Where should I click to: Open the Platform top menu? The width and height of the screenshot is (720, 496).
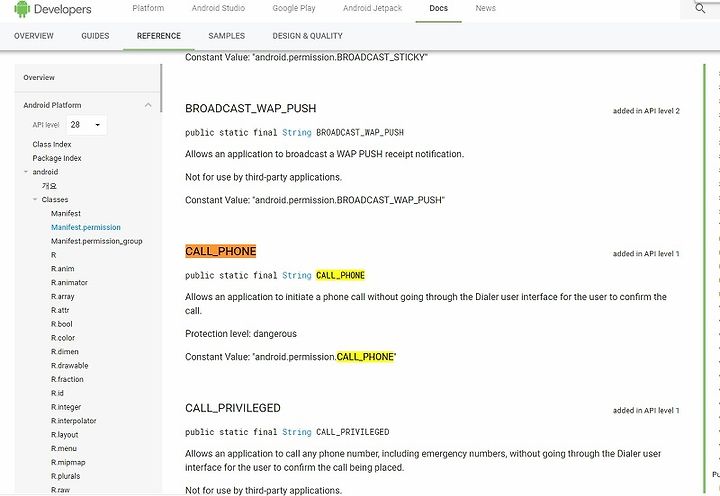click(x=148, y=8)
